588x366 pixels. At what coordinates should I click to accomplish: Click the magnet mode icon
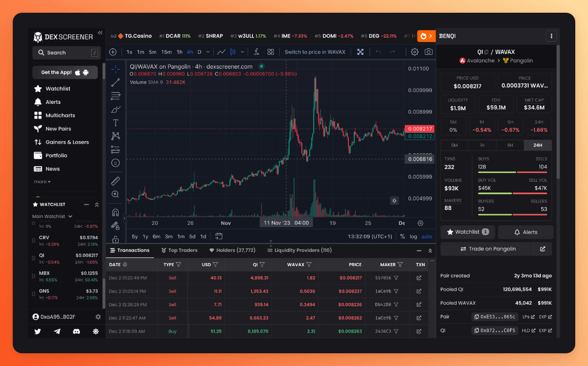pos(115,213)
